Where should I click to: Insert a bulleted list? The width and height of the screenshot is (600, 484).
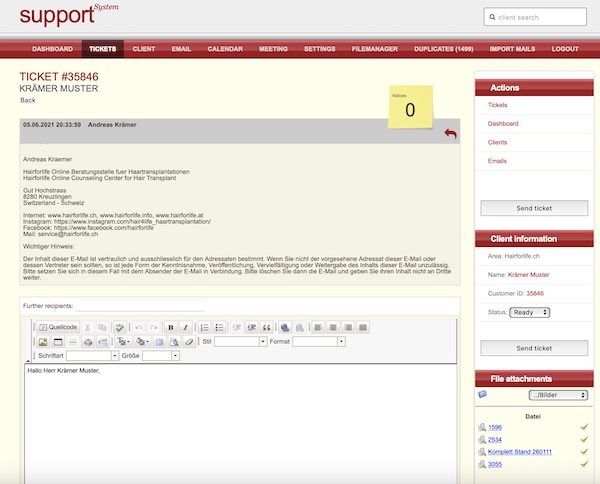tap(219, 327)
